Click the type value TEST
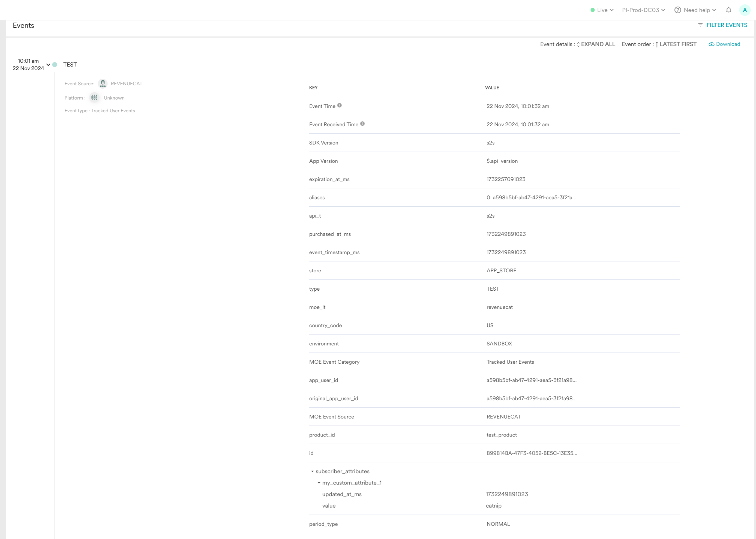This screenshot has height=539, width=756. click(493, 289)
